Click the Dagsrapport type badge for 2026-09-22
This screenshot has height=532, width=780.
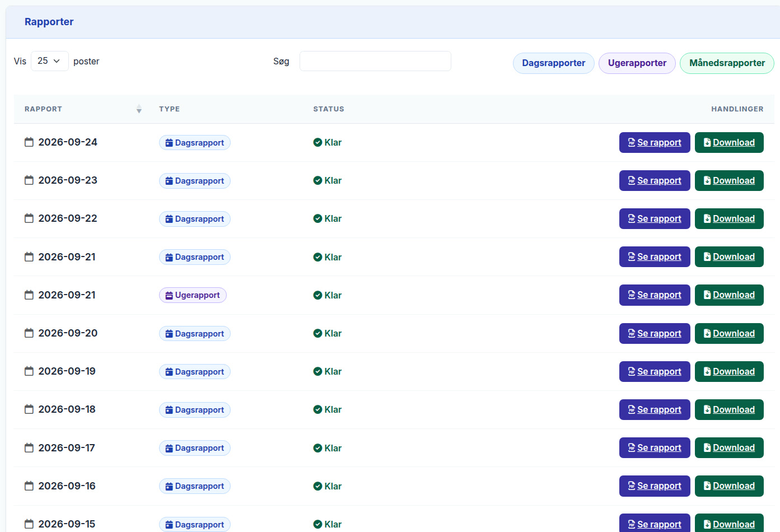[x=194, y=219]
